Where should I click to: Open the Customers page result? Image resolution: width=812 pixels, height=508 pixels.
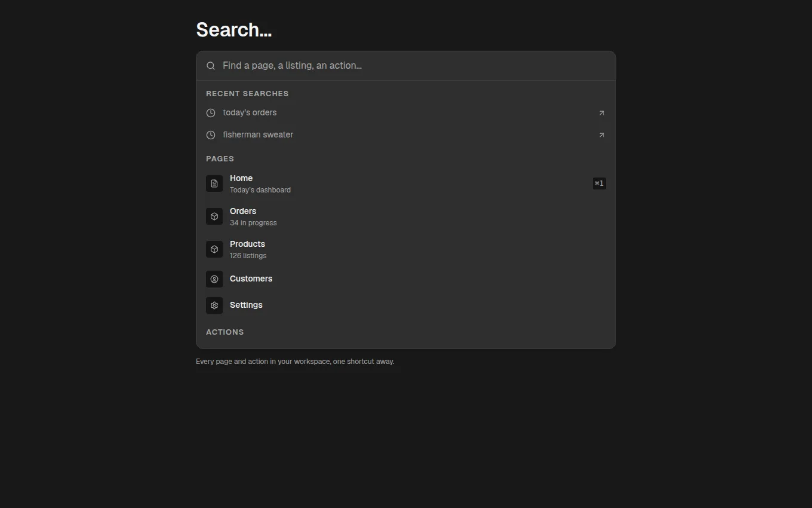point(406,279)
